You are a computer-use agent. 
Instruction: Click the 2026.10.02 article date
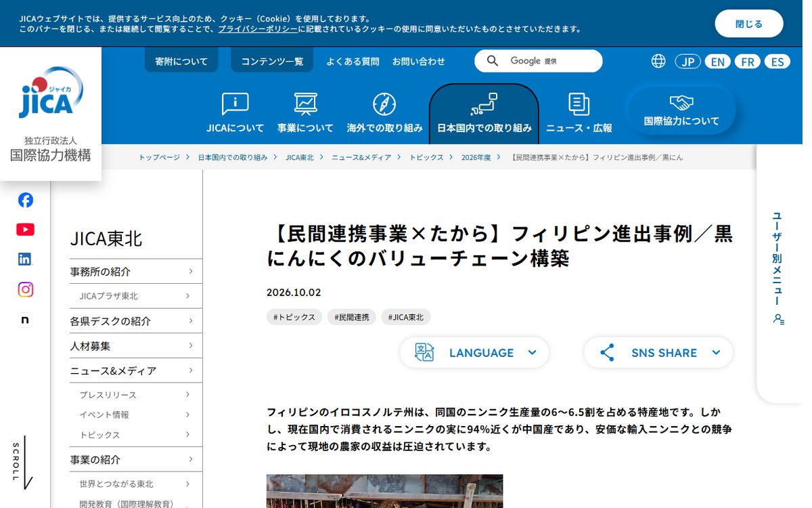(294, 293)
